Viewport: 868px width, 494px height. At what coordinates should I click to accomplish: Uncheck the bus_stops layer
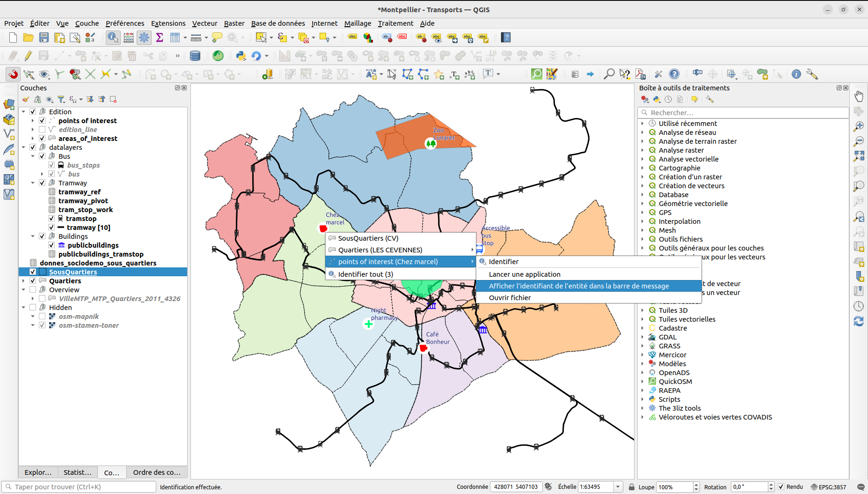click(51, 165)
